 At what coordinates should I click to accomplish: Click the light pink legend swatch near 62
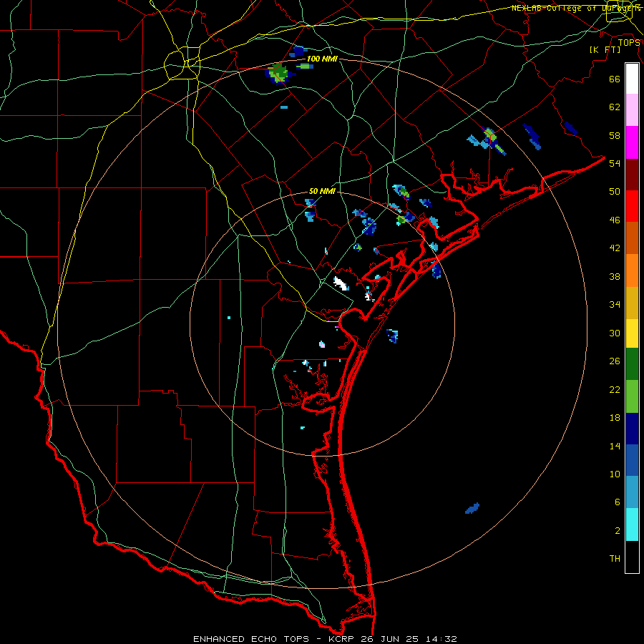coord(632,110)
